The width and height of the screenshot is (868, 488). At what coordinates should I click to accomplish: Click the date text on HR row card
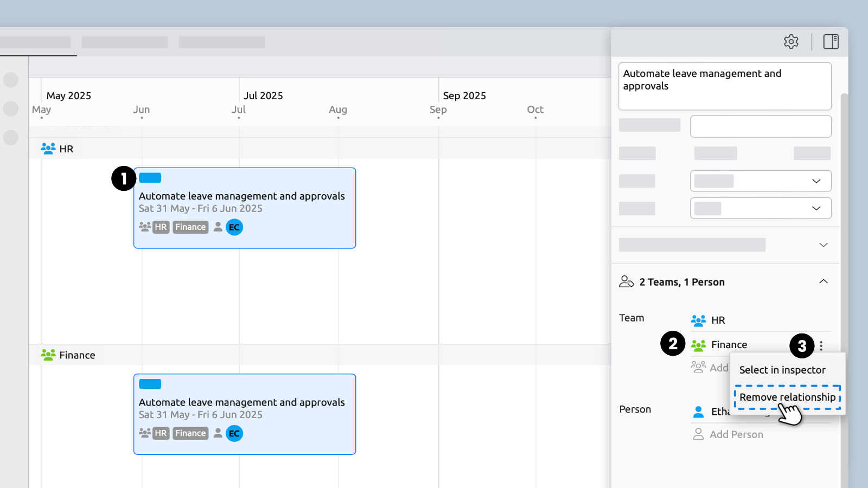[x=201, y=209]
